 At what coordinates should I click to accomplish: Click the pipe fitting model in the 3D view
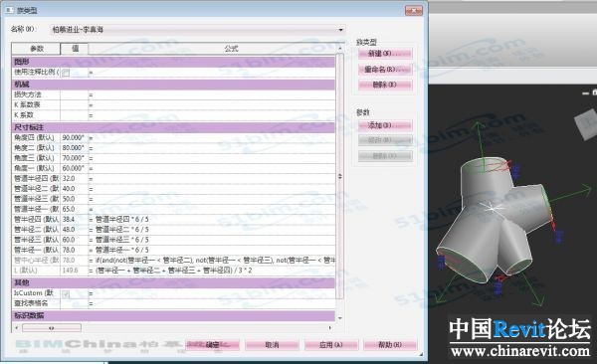495,221
